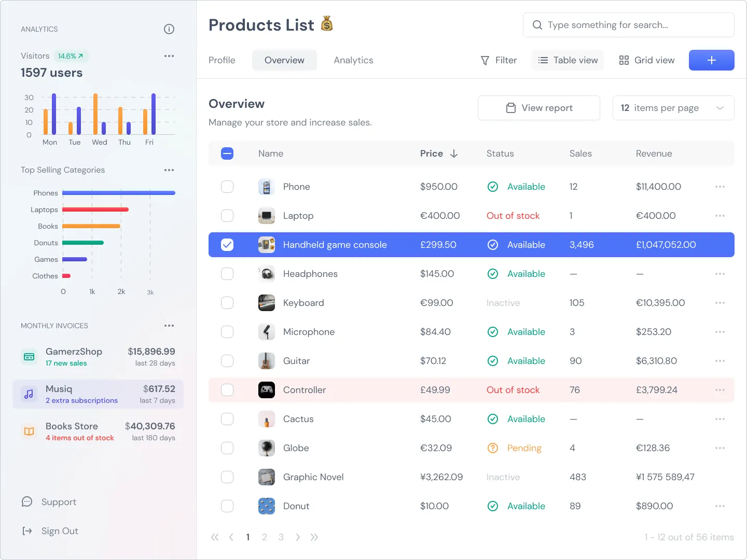Switch to the Analytics tab
Viewport: 747px width, 560px height.
click(353, 60)
